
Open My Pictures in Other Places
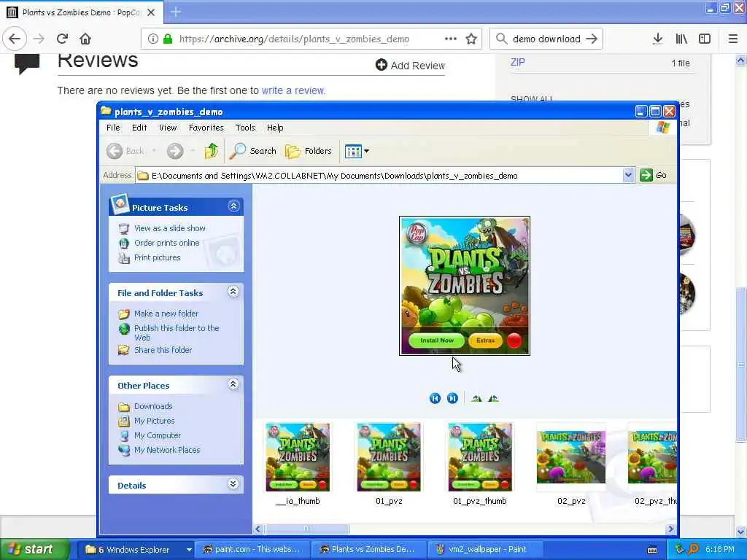click(155, 421)
